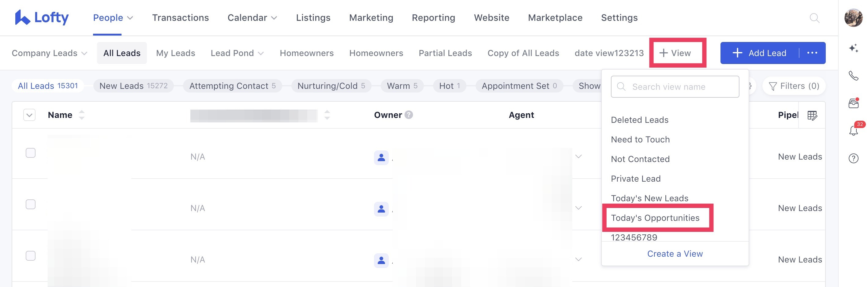Check the second lead row checkbox
The image size is (868, 287).
(31, 204)
